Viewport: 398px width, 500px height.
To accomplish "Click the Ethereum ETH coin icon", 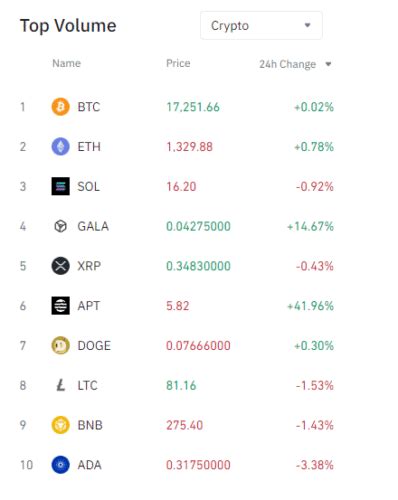I will point(60,147).
